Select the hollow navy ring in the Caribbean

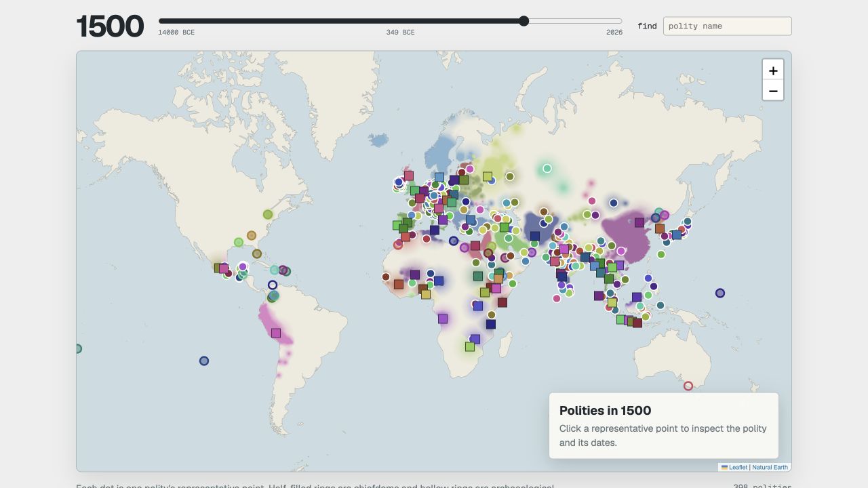pos(273,285)
